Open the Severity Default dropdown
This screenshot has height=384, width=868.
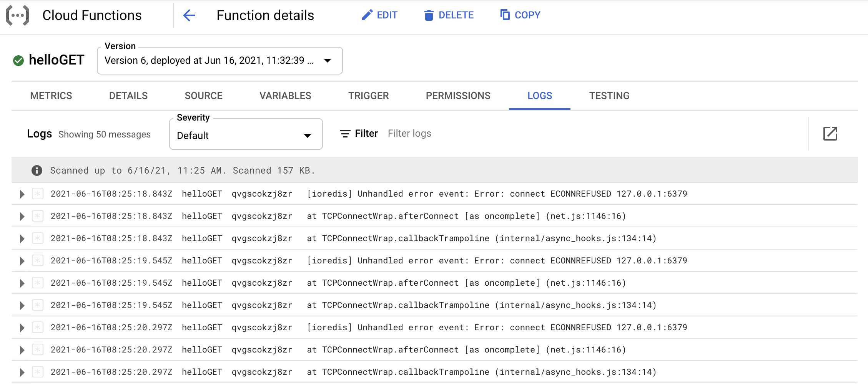tap(246, 134)
